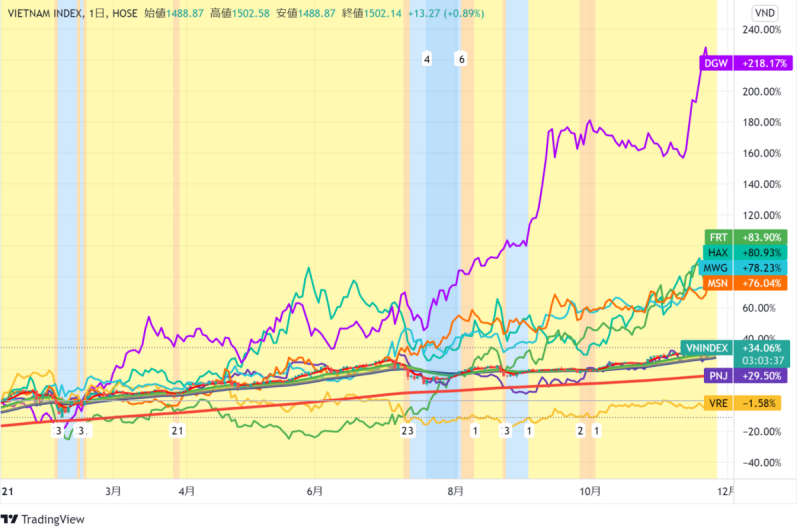Click the 高値 1502.58 high value
Screen dimensions: 800x531
(x=240, y=13)
